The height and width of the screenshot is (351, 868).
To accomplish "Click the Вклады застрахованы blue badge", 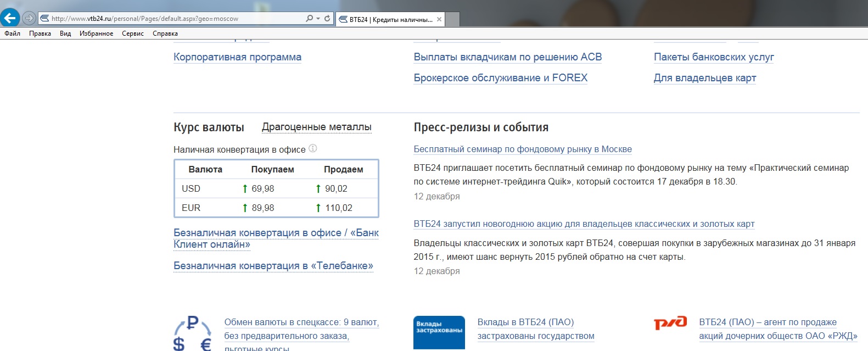I will 439,333.
